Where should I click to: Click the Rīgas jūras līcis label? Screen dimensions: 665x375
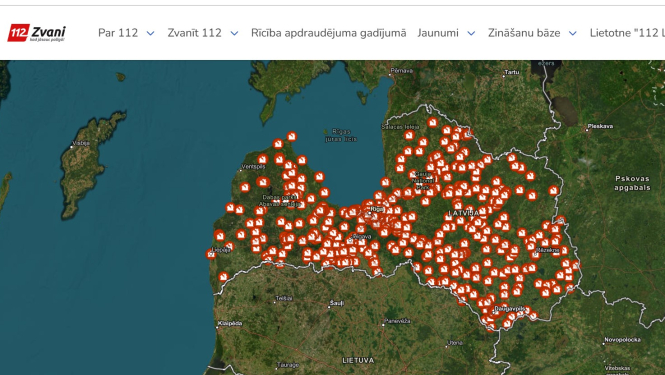[341, 135]
